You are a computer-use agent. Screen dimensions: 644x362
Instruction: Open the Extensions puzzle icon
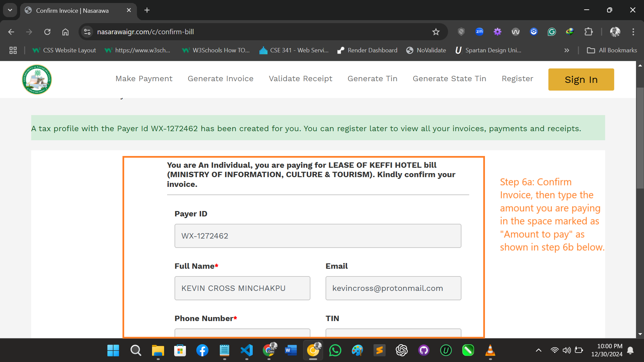click(x=588, y=32)
